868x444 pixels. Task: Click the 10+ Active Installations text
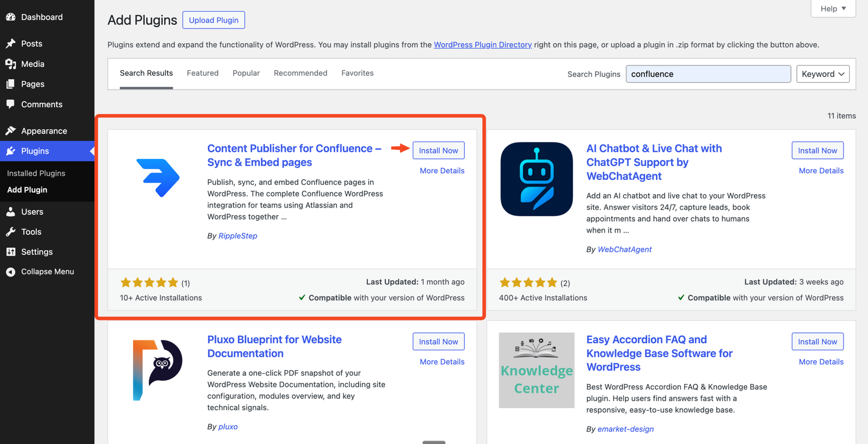(x=161, y=298)
